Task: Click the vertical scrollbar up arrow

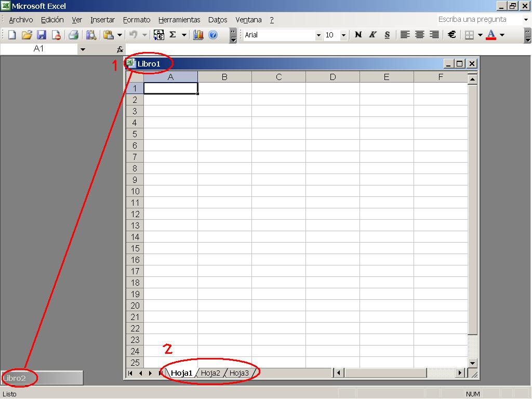Action: click(473, 79)
